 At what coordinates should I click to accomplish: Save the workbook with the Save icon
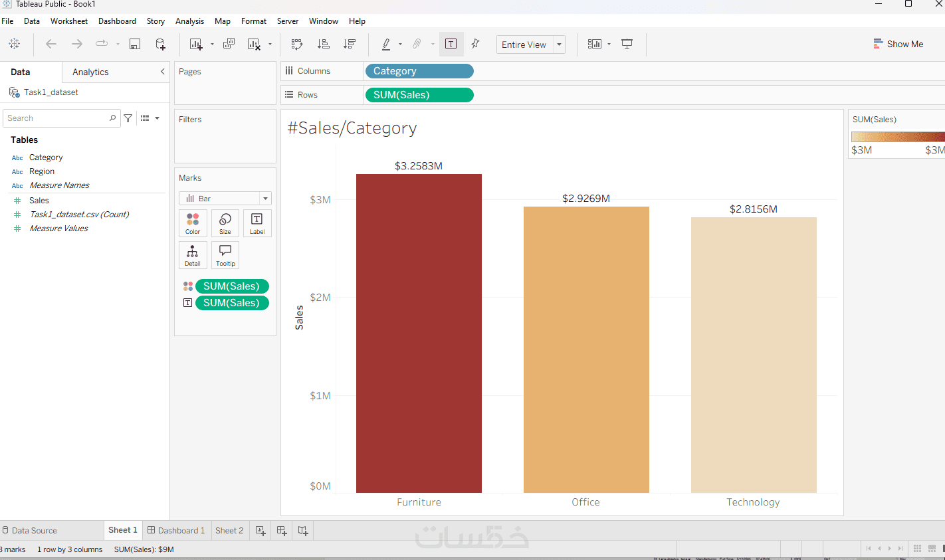coord(135,44)
